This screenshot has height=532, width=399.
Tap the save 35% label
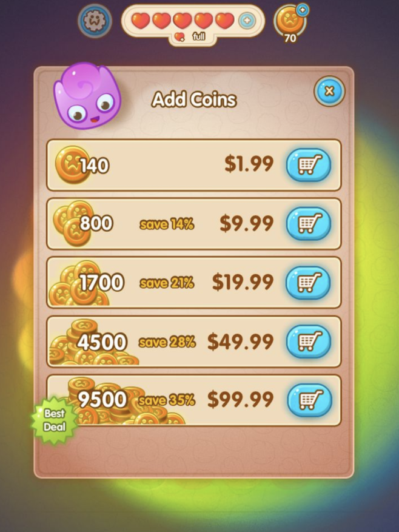click(x=167, y=400)
